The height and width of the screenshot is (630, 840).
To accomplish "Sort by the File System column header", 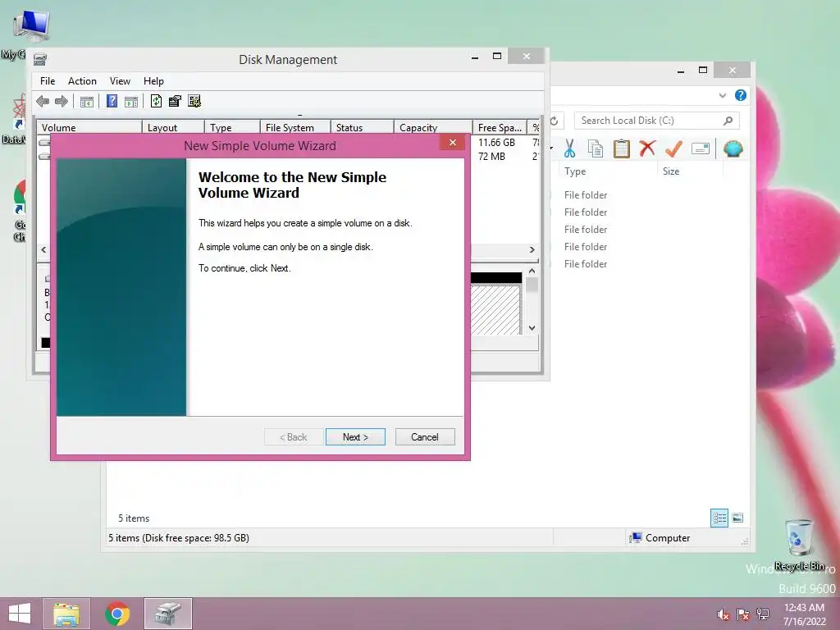I will 295,127.
